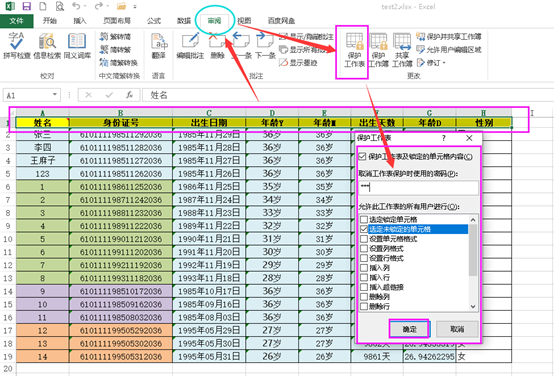Check 设置单元格格式 option

(364, 239)
